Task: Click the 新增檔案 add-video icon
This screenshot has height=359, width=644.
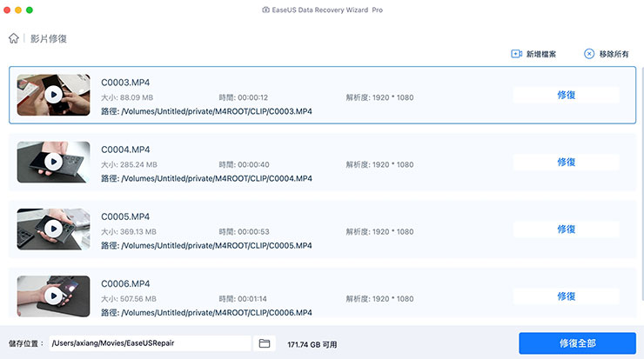Action: [516, 54]
